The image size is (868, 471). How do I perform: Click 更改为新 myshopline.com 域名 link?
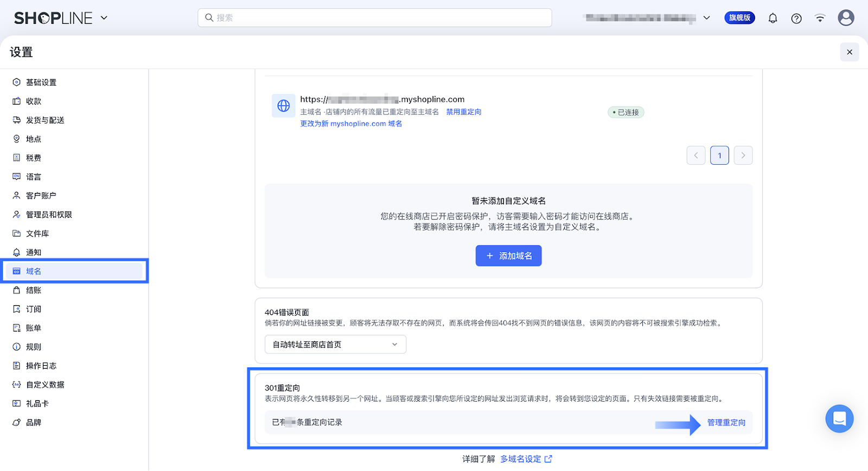[351, 124]
